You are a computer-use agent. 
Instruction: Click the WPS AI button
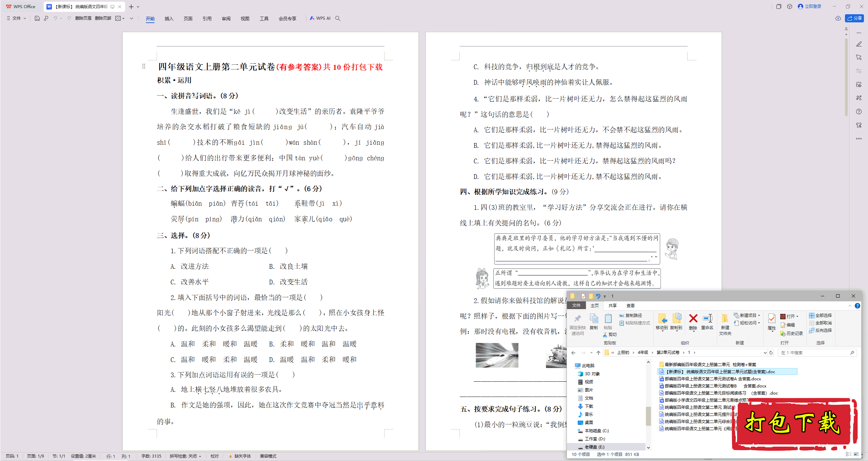pos(320,18)
